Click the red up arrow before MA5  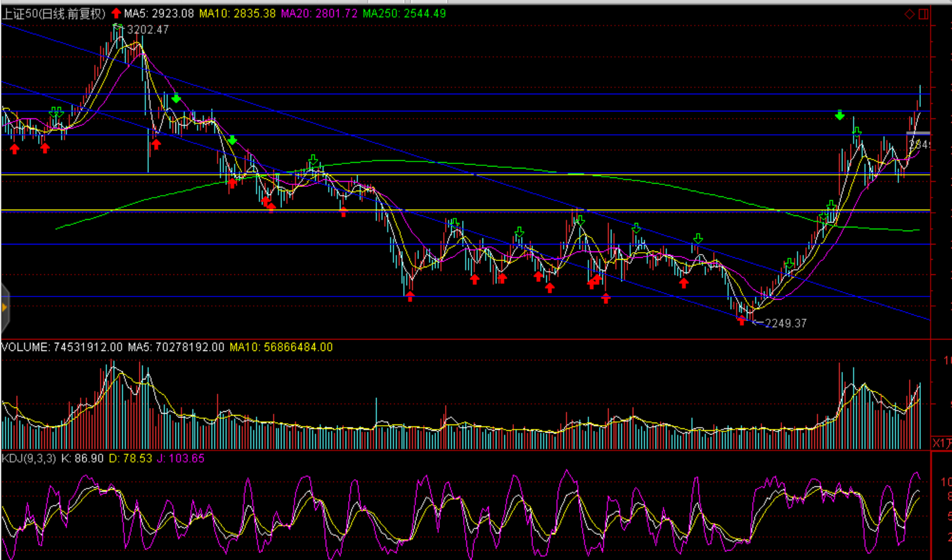click(116, 13)
